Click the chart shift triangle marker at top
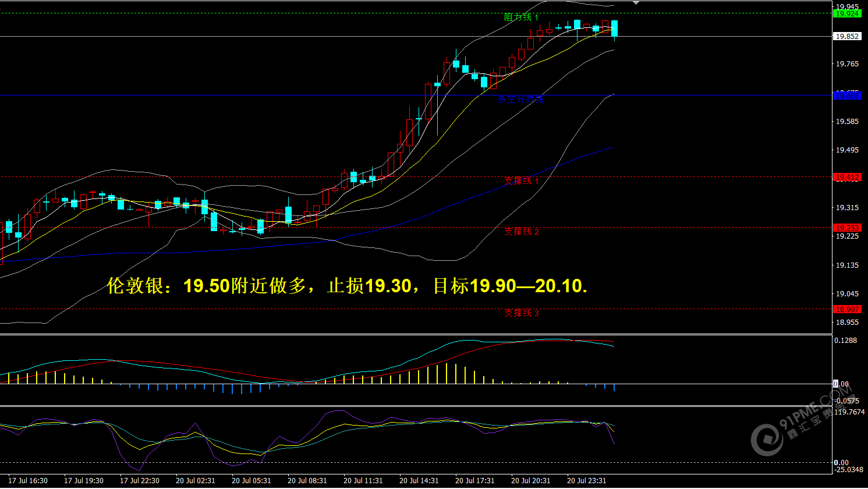This screenshot has height=489, width=868. coord(636,3)
